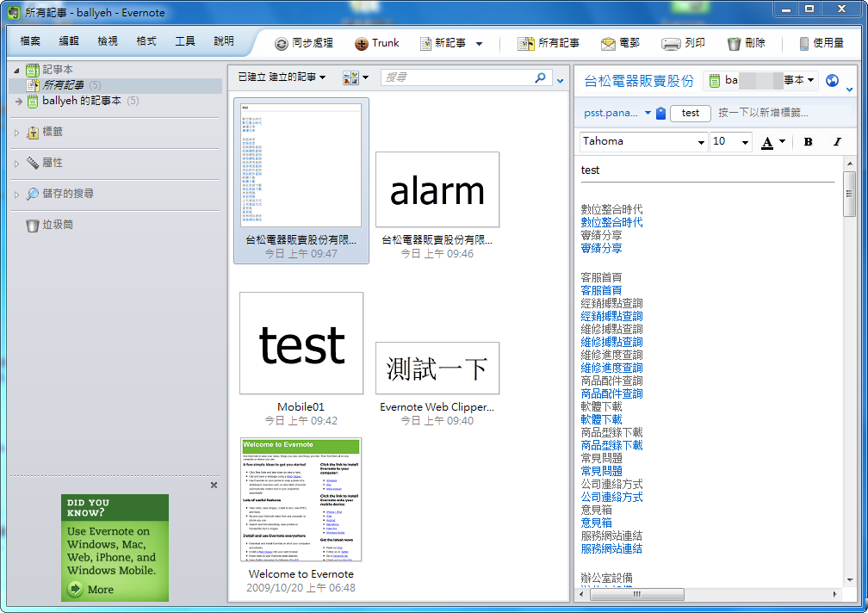Image resolution: width=868 pixels, height=613 pixels.
Task: Create a new note with 新記事
Action: 443,43
